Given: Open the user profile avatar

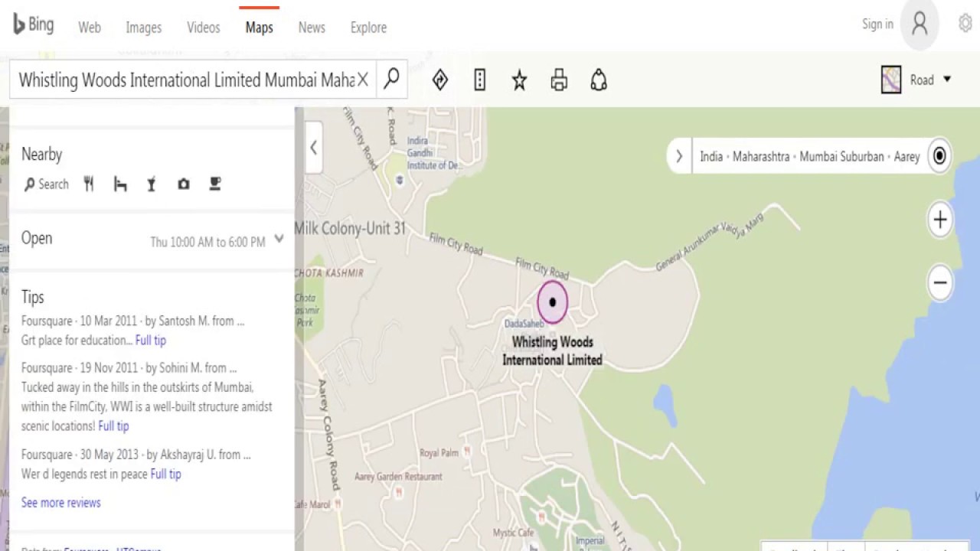Looking at the screenshot, I should click(920, 24).
